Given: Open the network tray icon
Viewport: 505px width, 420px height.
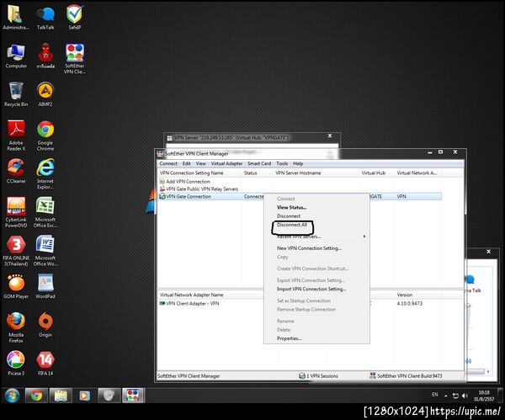Looking at the screenshot, I should (x=455, y=396).
